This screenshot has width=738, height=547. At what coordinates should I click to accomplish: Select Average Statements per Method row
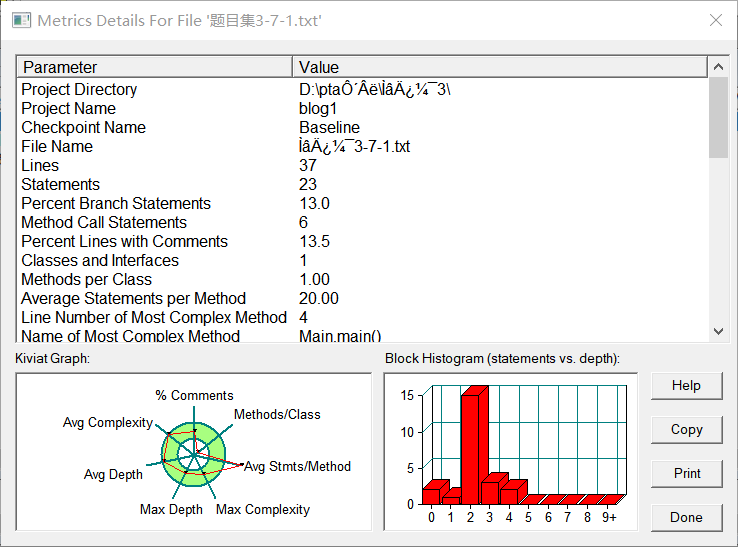point(362,298)
